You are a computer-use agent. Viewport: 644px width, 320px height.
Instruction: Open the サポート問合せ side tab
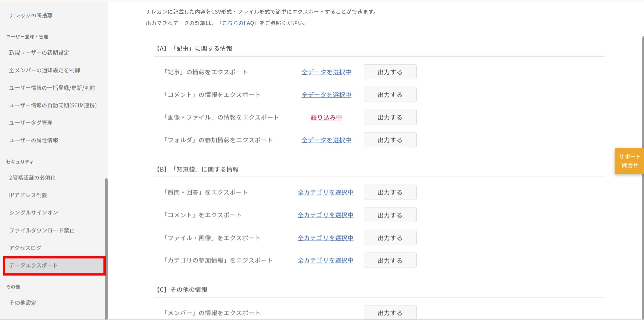pos(629,161)
